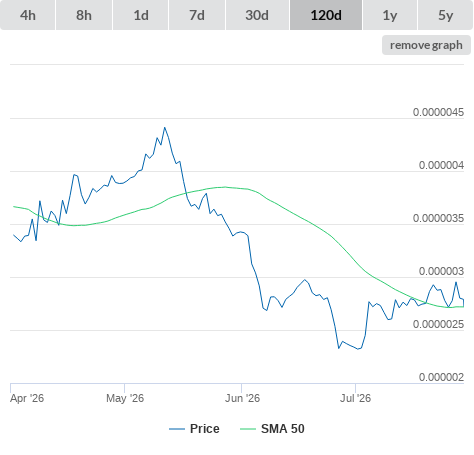Image resolution: width=474 pixels, height=455 pixels.
Task: Click the active 120d tab
Action: click(326, 15)
